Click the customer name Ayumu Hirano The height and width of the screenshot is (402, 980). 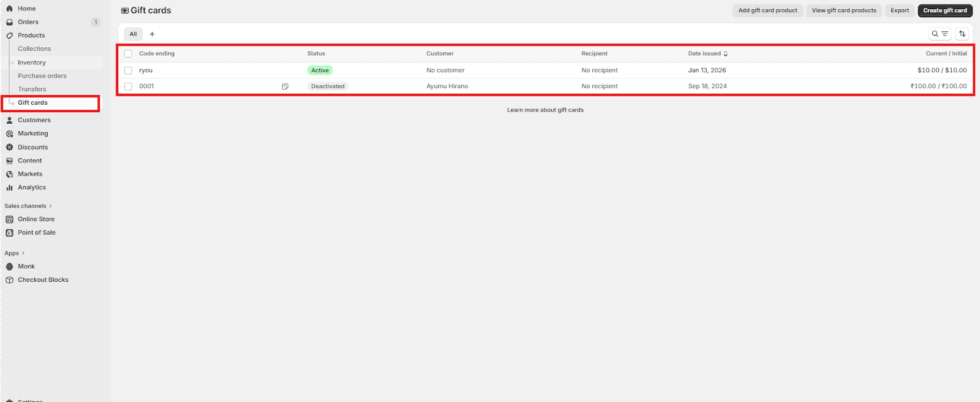tap(447, 86)
